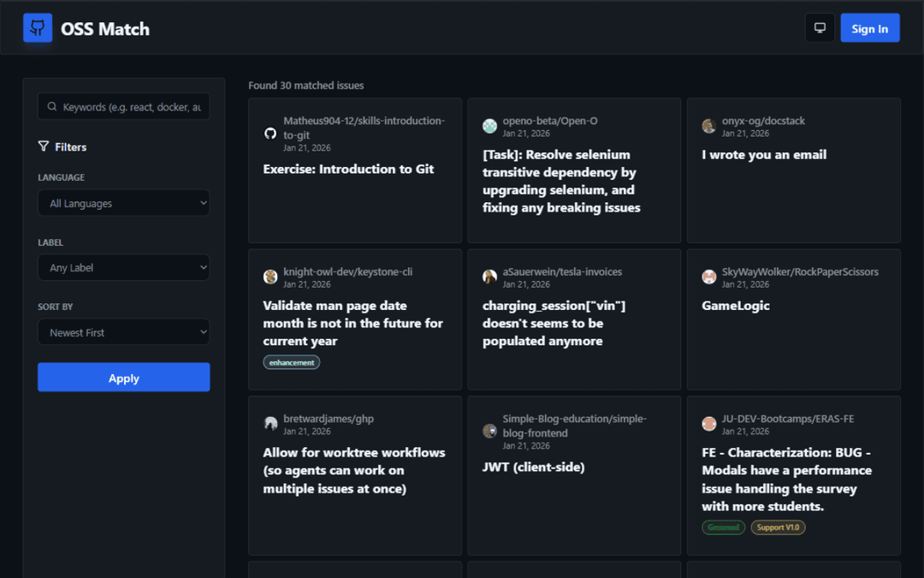The image size is (924, 578).
Task: Select the OSS Match title in the header
Action: [x=104, y=27]
